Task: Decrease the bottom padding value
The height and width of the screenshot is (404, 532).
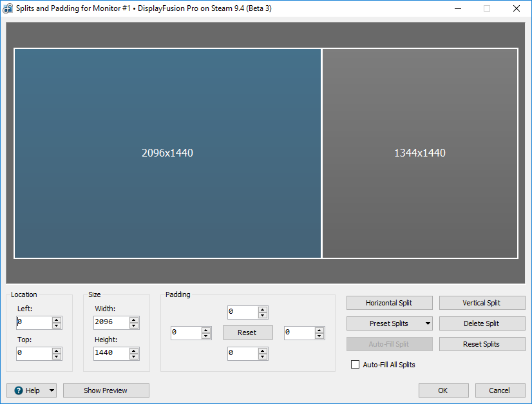Action: 263,356
